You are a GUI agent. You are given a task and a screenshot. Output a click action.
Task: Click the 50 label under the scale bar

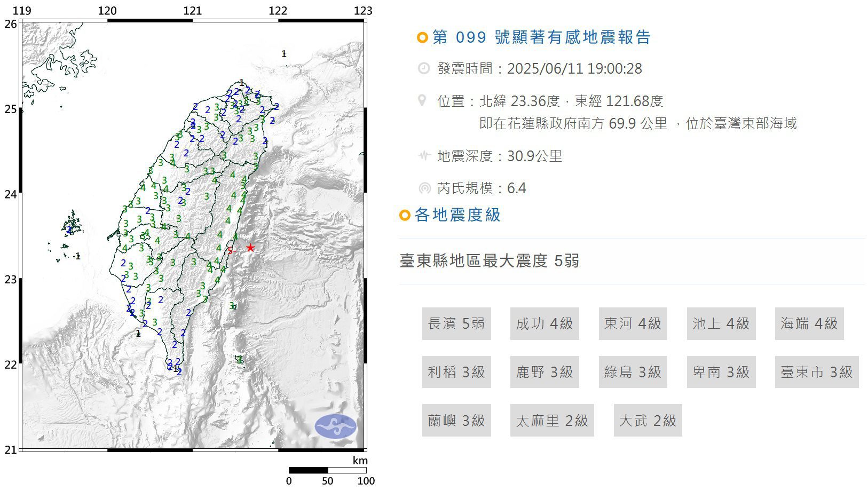tap(327, 481)
